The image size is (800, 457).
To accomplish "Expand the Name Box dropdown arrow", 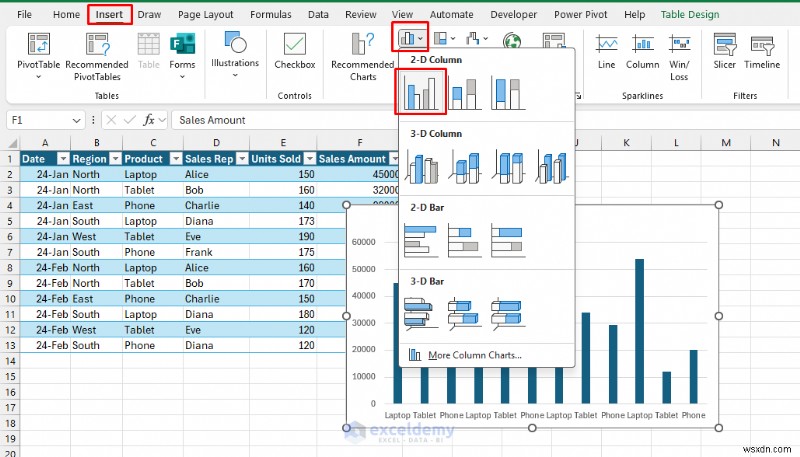I will (77, 120).
